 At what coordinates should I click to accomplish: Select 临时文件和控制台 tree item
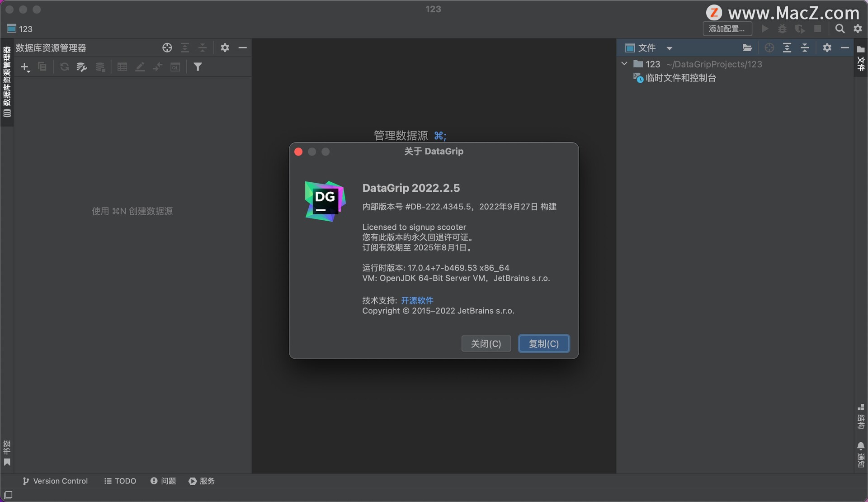675,78
